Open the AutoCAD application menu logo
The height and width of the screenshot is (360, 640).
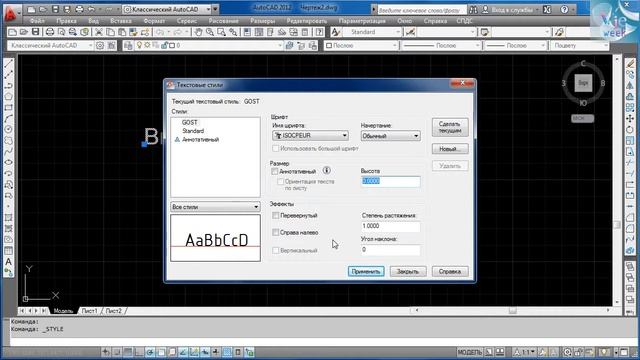(10, 13)
